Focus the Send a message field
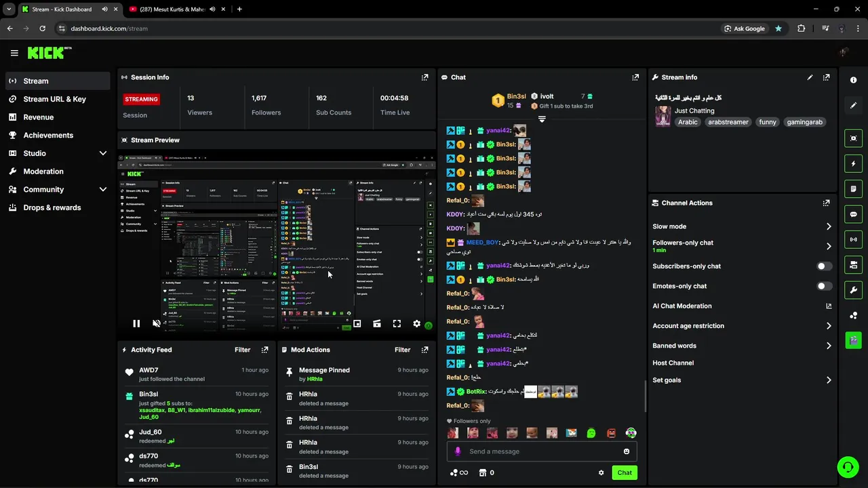The width and height of the screenshot is (868, 488). 542,451
